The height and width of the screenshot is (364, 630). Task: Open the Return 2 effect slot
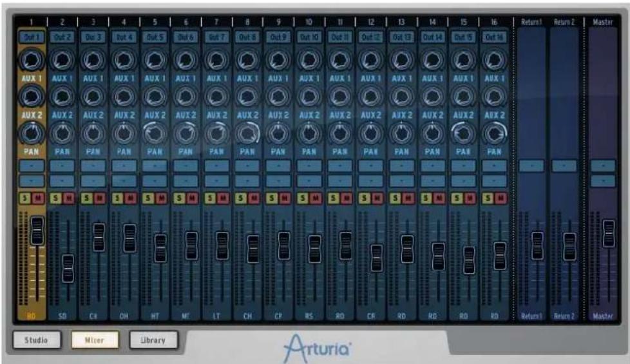pyautogui.click(x=564, y=166)
